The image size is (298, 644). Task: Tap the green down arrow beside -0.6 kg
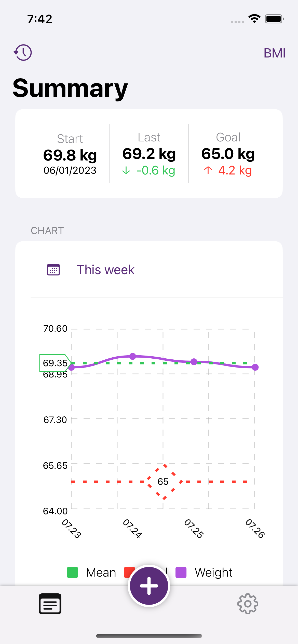pos(127,170)
